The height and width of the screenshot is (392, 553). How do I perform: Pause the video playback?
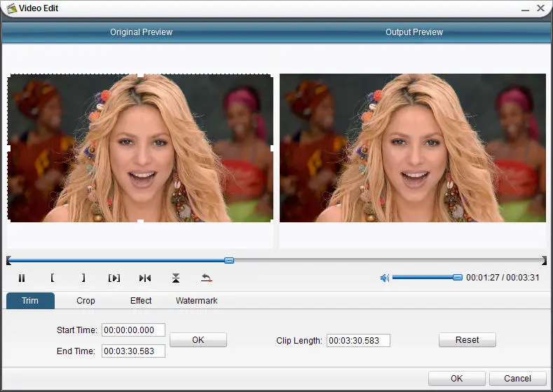coord(22,278)
